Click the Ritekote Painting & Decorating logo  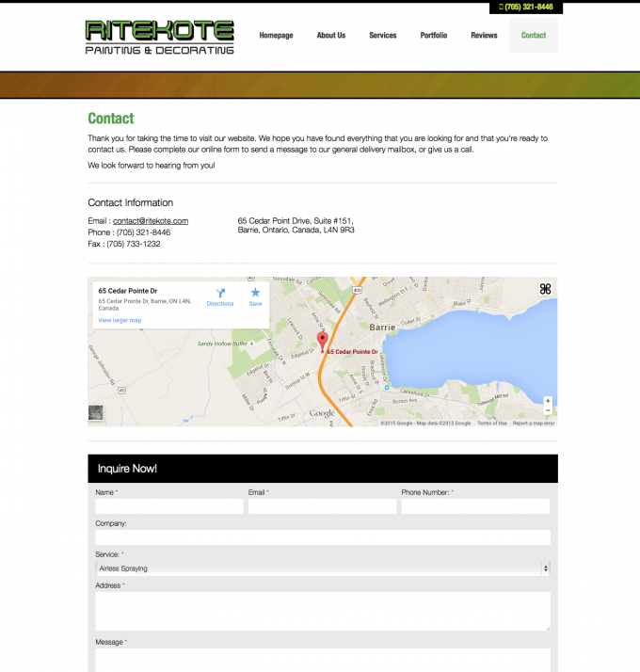tap(159, 37)
